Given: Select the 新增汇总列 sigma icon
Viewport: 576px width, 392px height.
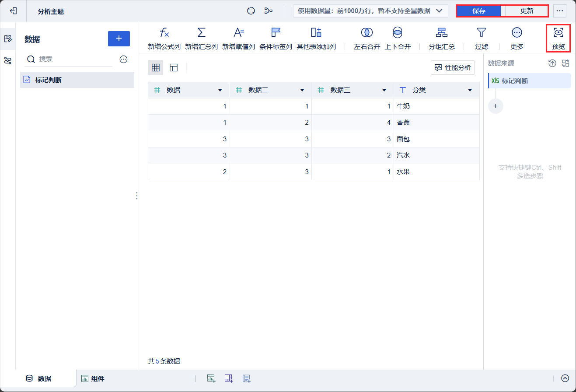Looking at the screenshot, I should point(201,32).
